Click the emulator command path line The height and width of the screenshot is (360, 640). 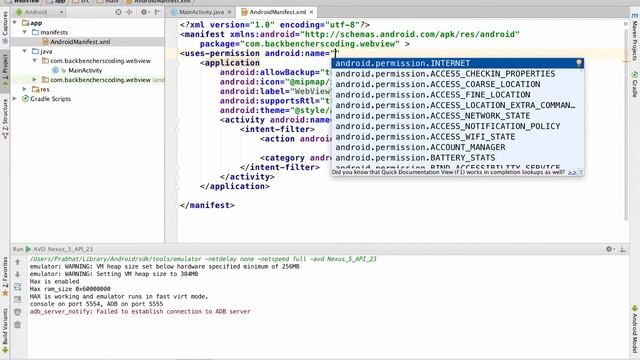[x=203, y=259]
